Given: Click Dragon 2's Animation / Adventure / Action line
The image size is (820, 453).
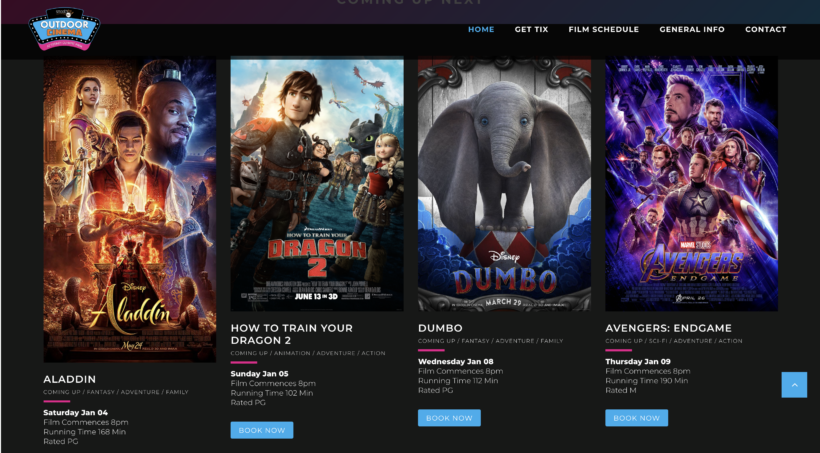Looking at the screenshot, I should (x=308, y=353).
